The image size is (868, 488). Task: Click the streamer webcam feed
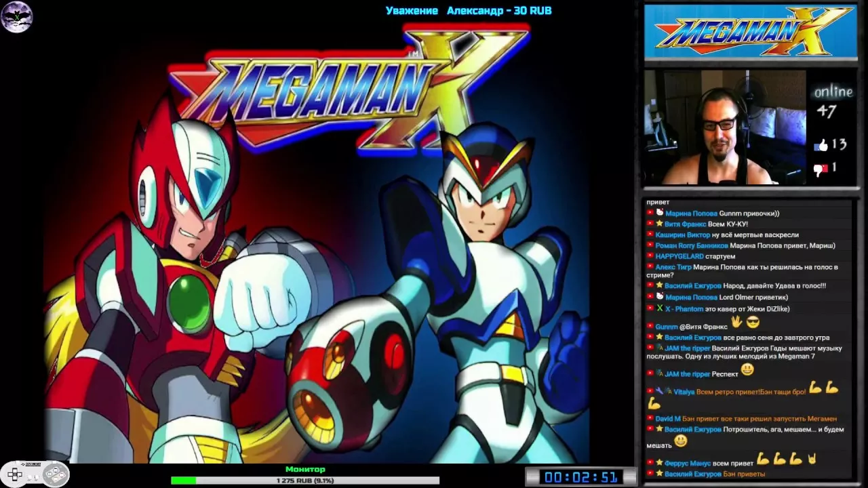(x=724, y=127)
